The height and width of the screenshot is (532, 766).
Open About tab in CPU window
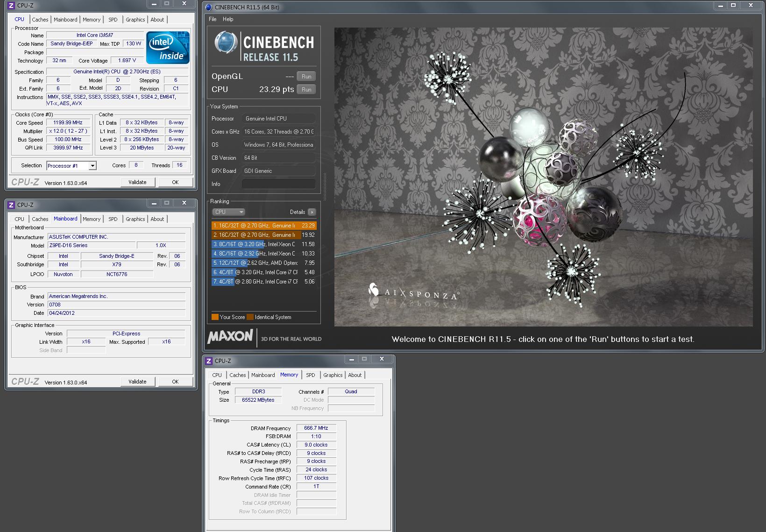[x=157, y=20]
